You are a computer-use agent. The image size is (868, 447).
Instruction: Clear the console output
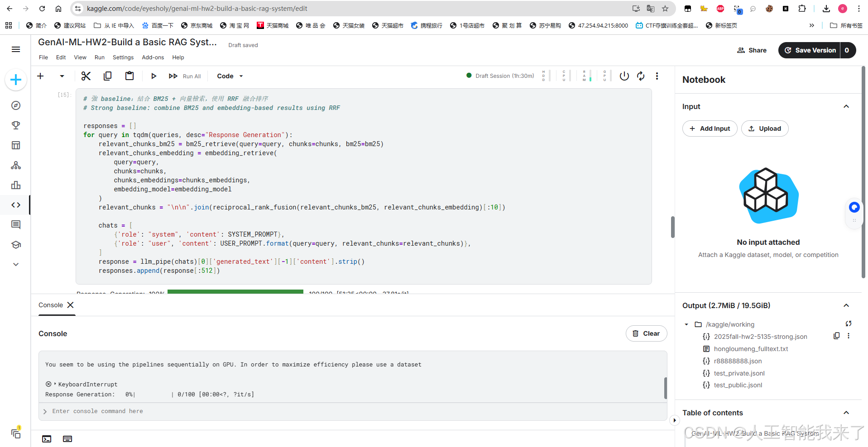(646, 333)
